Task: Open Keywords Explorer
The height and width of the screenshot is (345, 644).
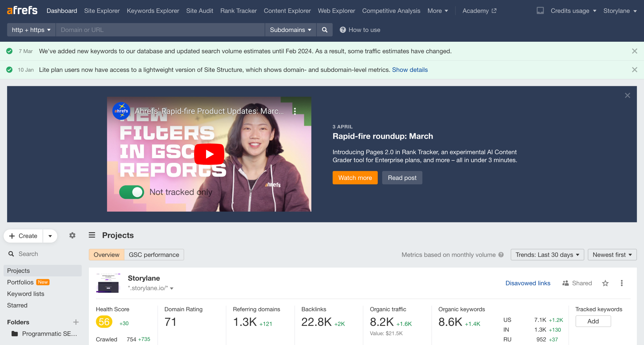Action: click(153, 11)
